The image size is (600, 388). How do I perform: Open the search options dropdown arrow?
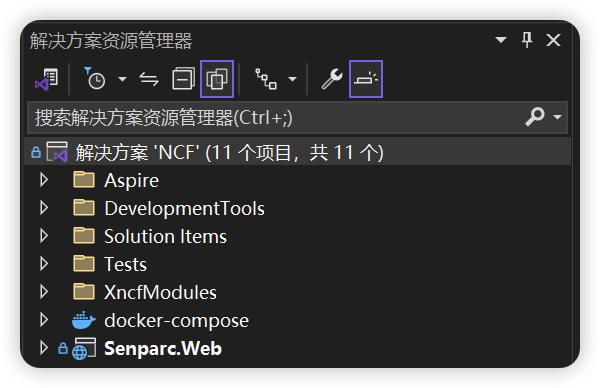pyautogui.click(x=558, y=117)
